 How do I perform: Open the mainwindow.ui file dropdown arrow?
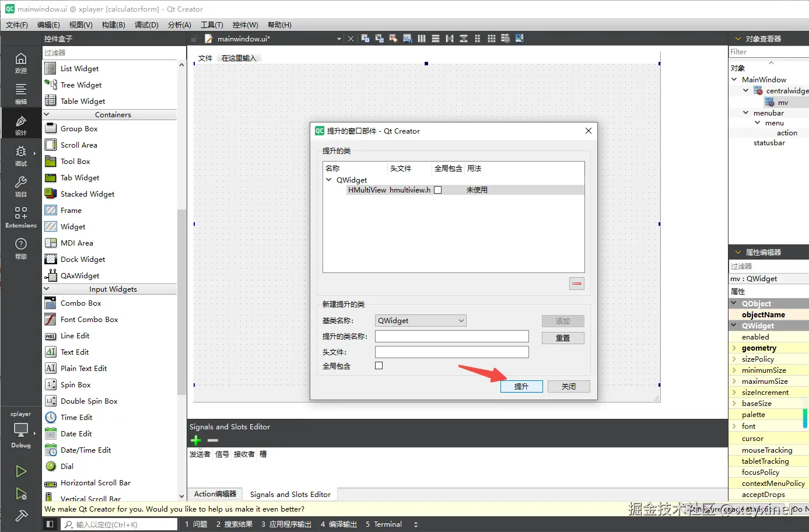339,39
